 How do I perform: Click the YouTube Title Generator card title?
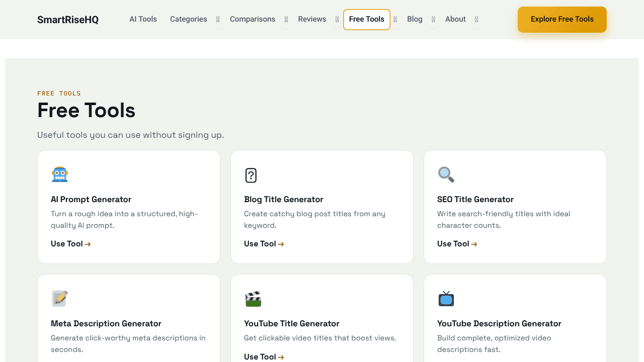(x=292, y=324)
